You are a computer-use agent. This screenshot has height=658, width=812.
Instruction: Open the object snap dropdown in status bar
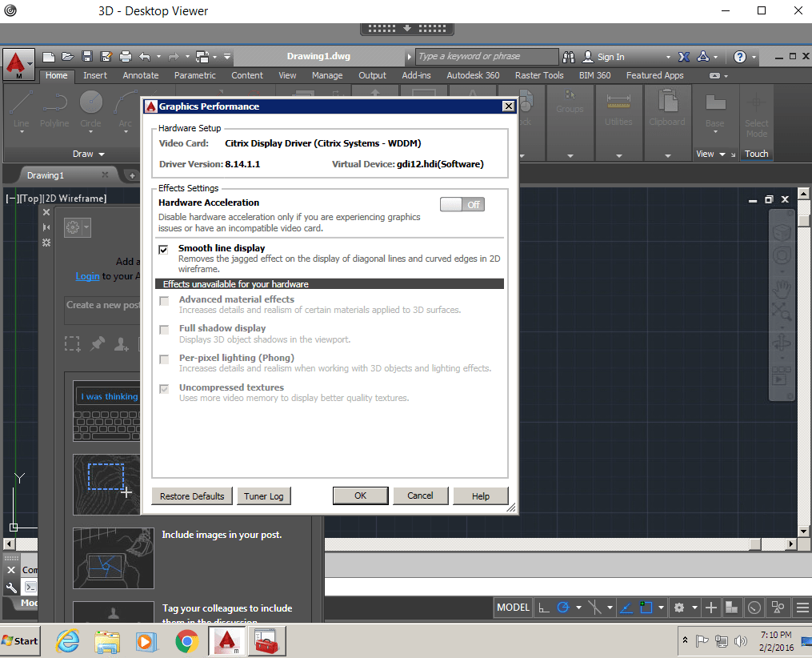[662, 608]
